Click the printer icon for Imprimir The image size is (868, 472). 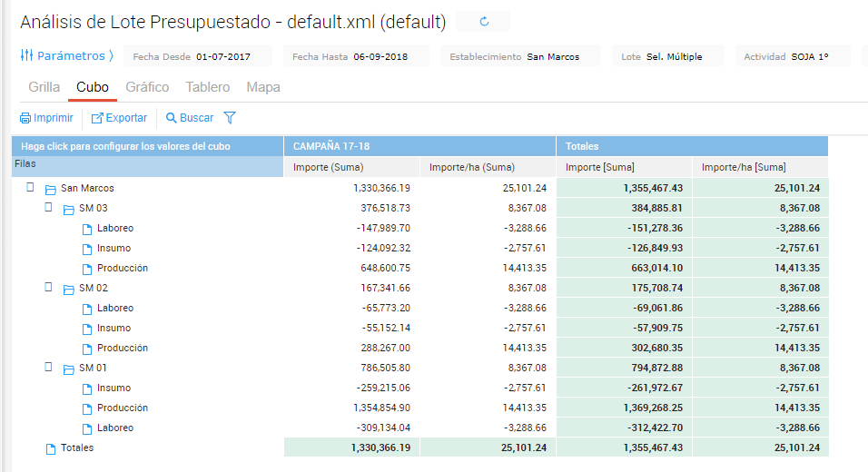(25, 118)
